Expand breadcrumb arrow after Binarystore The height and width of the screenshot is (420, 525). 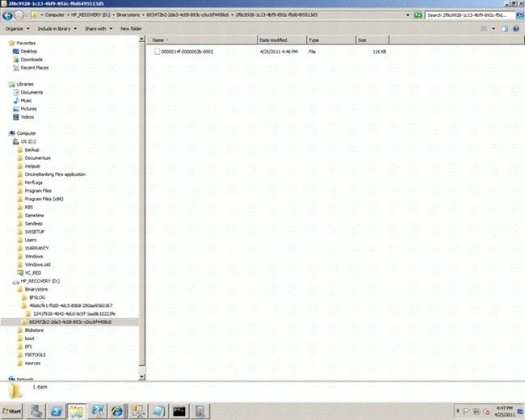point(143,15)
